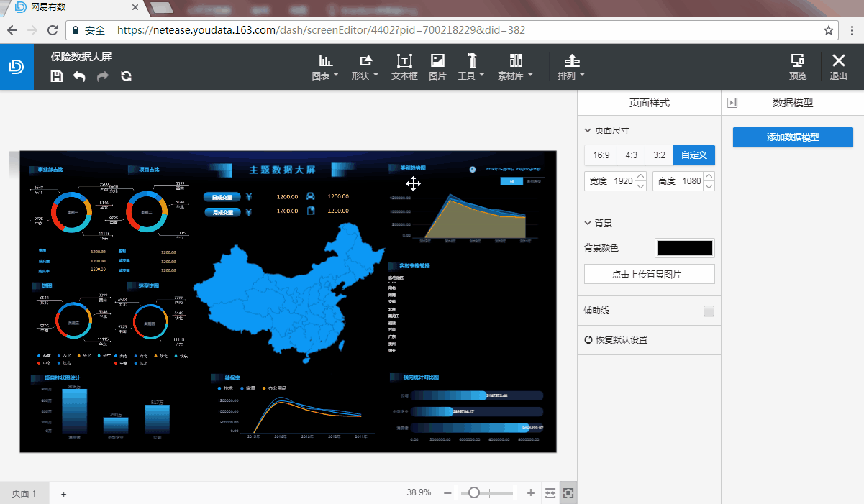Open the black 背景颜色 color swatch
The image size is (864, 504).
click(685, 248)
